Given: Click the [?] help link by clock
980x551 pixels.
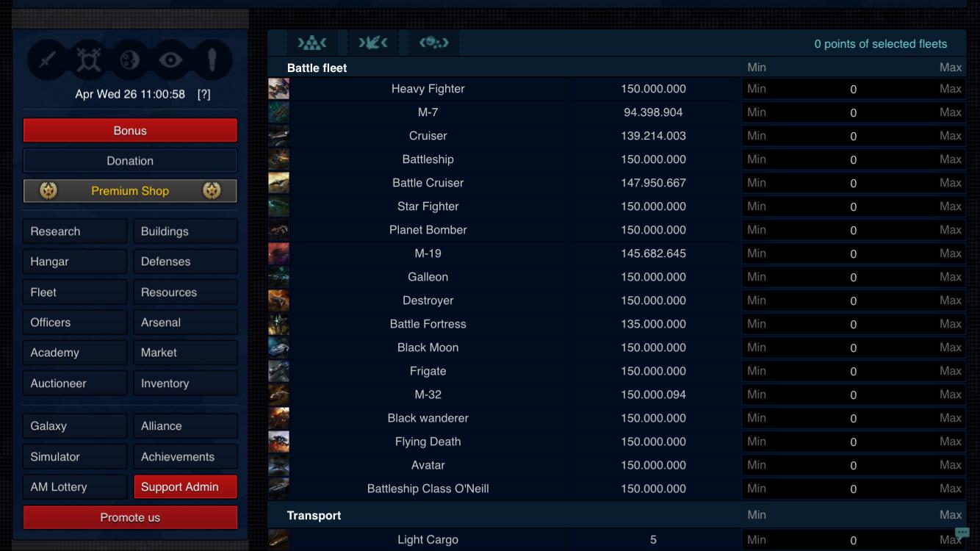Looking at the screenshot, I should (x=204, y=95).
